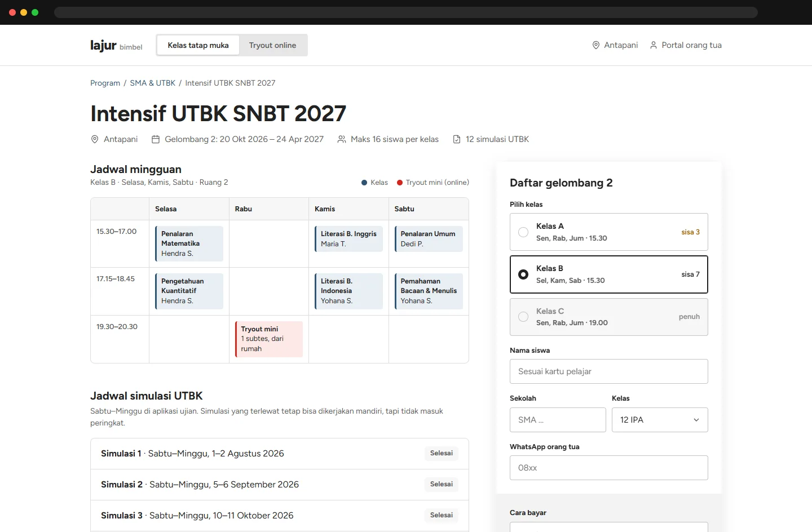The image size is (812, 532).
Task: Focus the WhatsApp orang tua field
Action: click(609, 468)
